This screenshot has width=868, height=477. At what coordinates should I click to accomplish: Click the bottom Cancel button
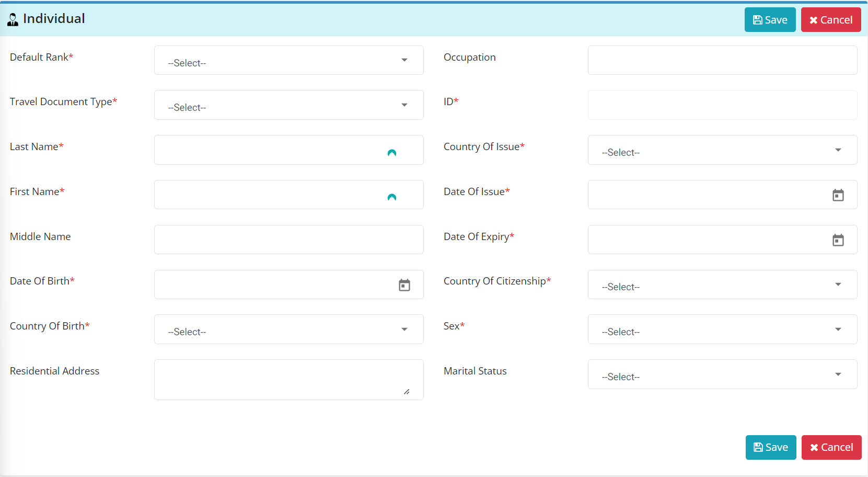pyautogui.click(x=831, y=447)
